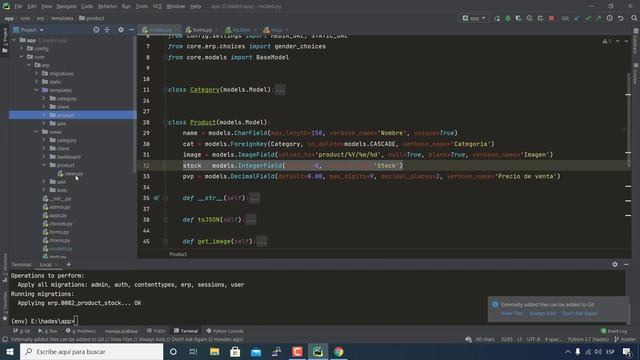This screenshot has height=360, width=640.
Task: Open Search Everywhere magnifier icon
Action: point(634,18)
